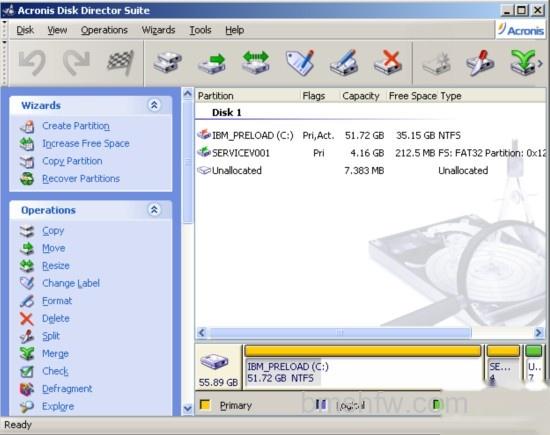Select the SERVICEV001 partition row
Image resolution: width=550 pixels, height=435 pixels.
tap(370, 153)
